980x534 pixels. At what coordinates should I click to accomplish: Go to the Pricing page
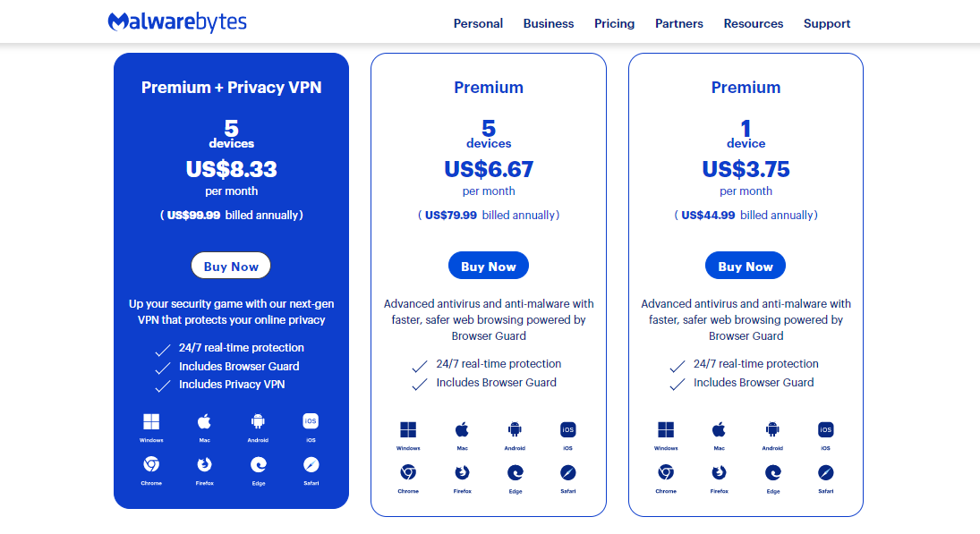pyautogui.click(x=614, y=24)
